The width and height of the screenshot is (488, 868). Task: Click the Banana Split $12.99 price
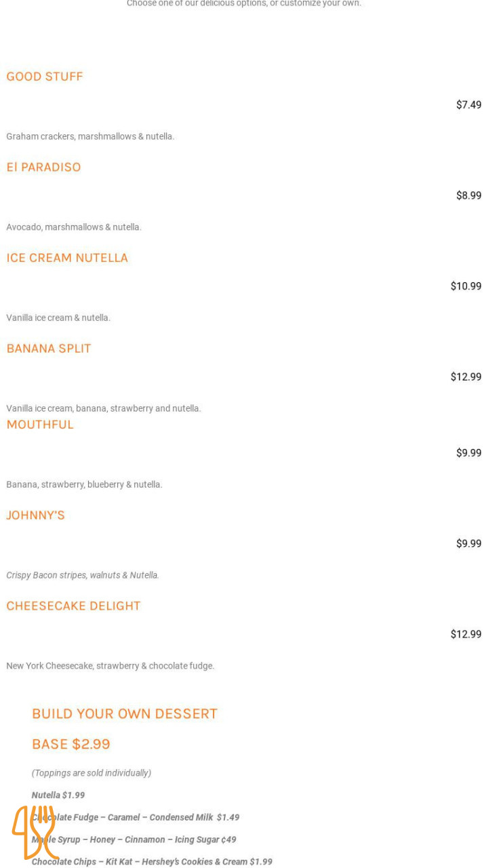click(x=466, y=377)
